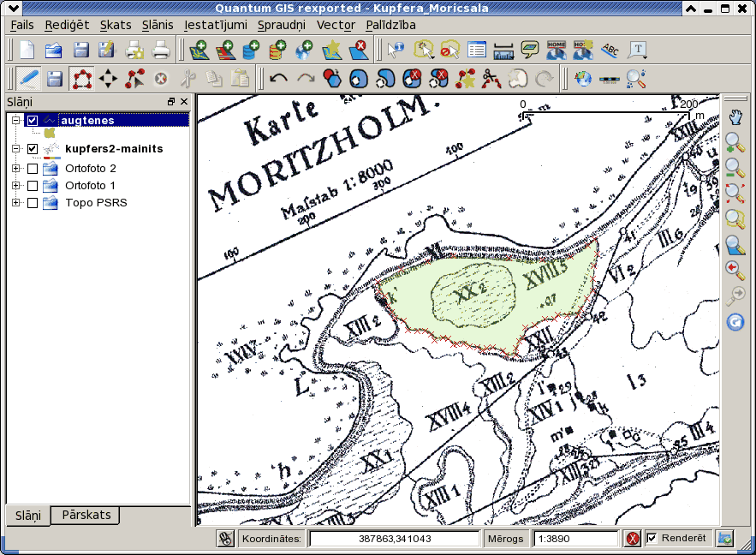
Task: Click the Mērogs scale field
Action: pos(575,539)
